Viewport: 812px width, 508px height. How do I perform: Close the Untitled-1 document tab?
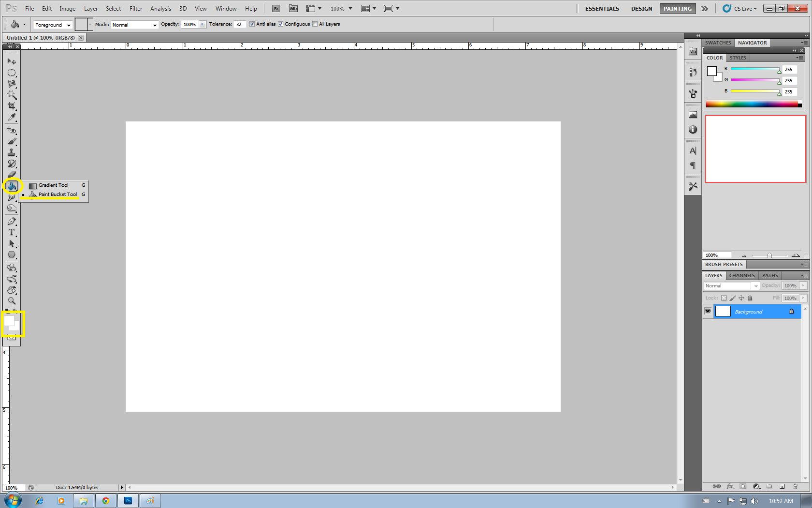click(81, 38)
